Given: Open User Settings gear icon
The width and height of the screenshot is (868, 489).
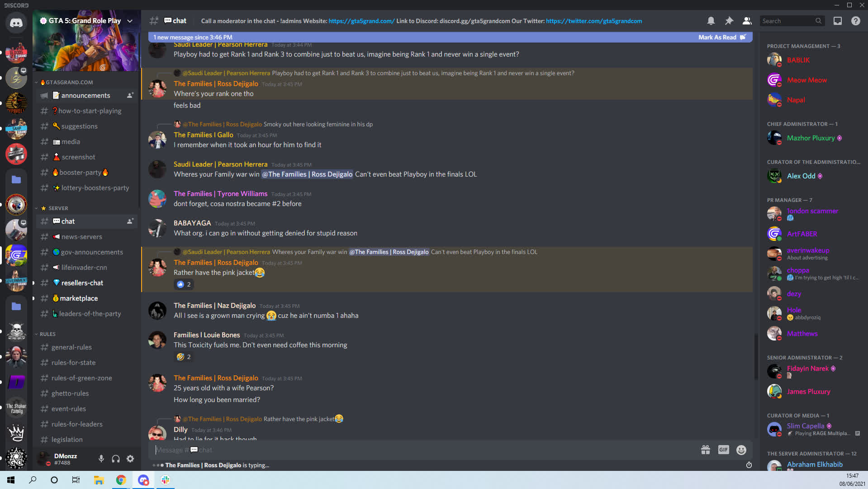Looking at the screenshot, I should (x=130, y=459).
